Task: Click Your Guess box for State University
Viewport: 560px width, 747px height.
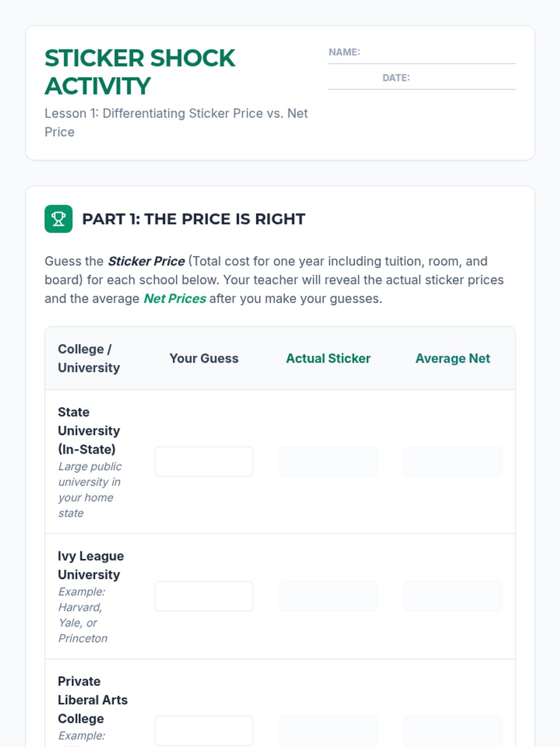Action: (204, 462)
